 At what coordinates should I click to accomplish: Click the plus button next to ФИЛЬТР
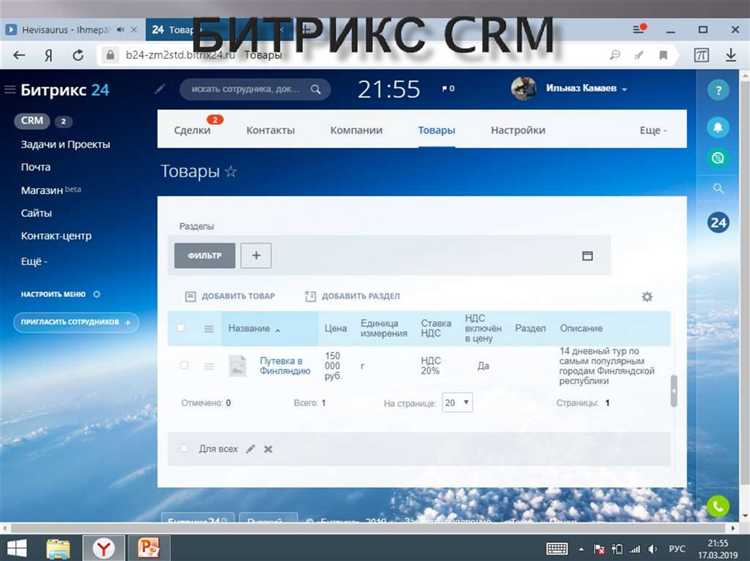tap(256, 256)
